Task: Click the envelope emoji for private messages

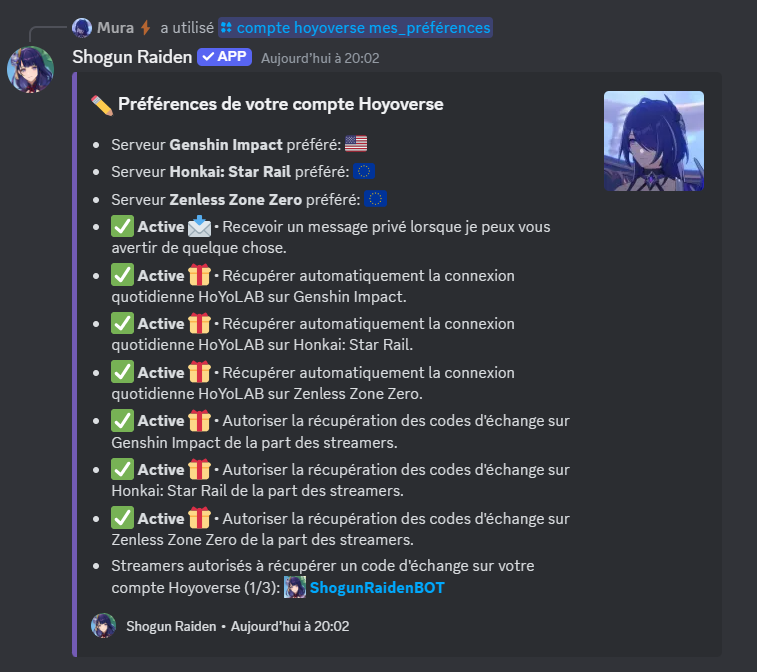Action: pos(199,226)
